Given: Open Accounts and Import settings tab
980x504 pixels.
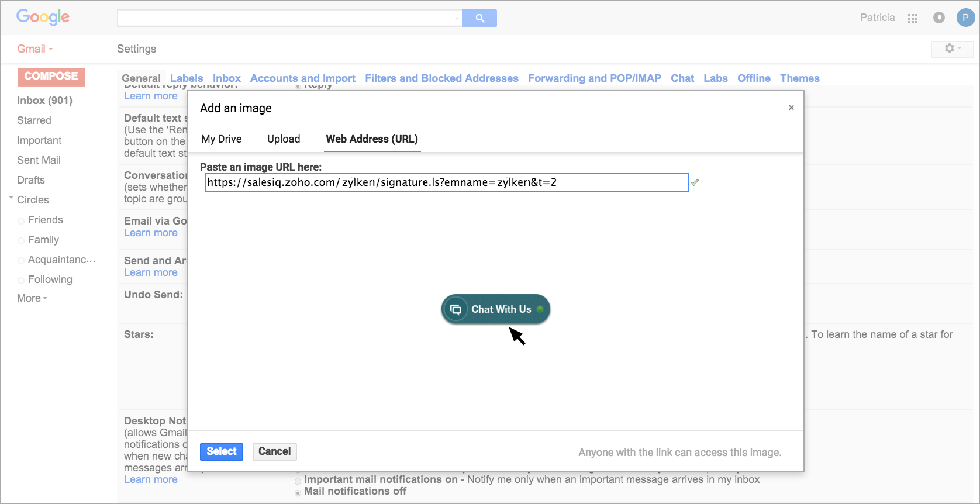Looking at the screenshot, I should (303, 78).
